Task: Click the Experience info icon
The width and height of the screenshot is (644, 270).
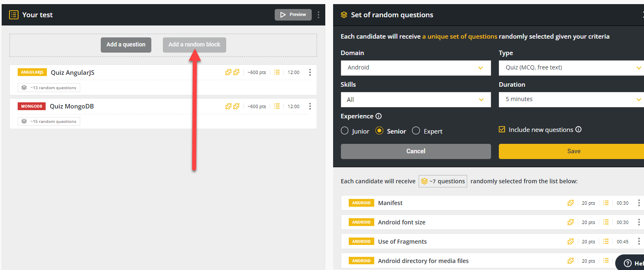Action: click(x=378, y=116)
